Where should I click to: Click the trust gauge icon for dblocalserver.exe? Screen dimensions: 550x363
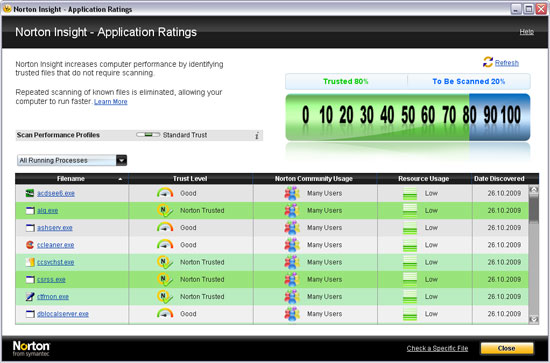[165, 314]
